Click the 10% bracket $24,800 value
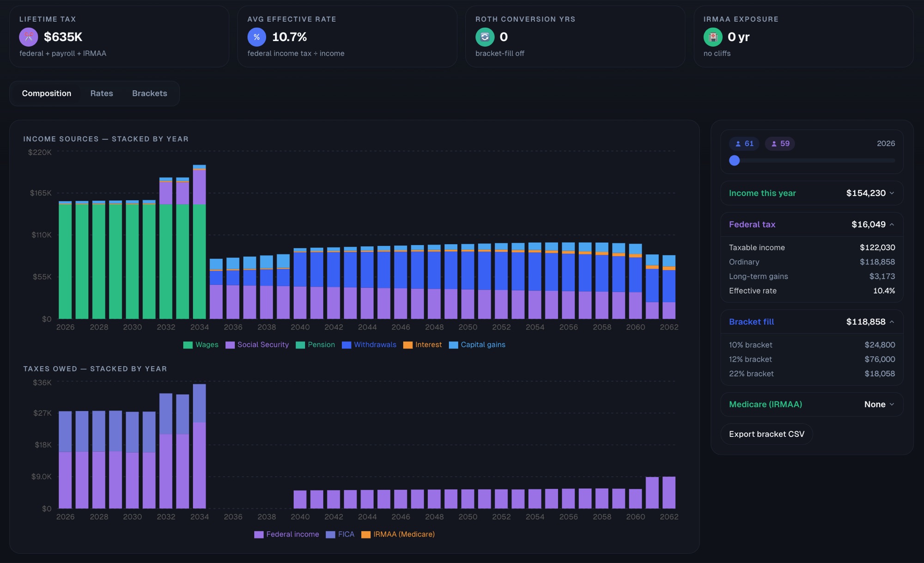Screen dimensions: 924x563 880,345
